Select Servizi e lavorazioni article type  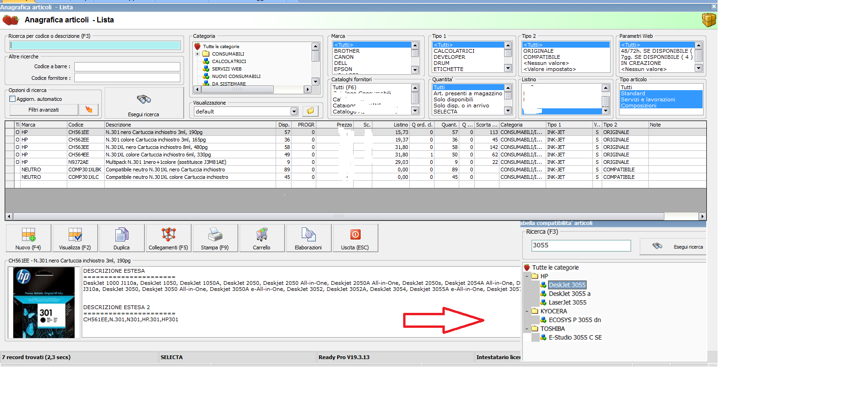coord(647,99)
